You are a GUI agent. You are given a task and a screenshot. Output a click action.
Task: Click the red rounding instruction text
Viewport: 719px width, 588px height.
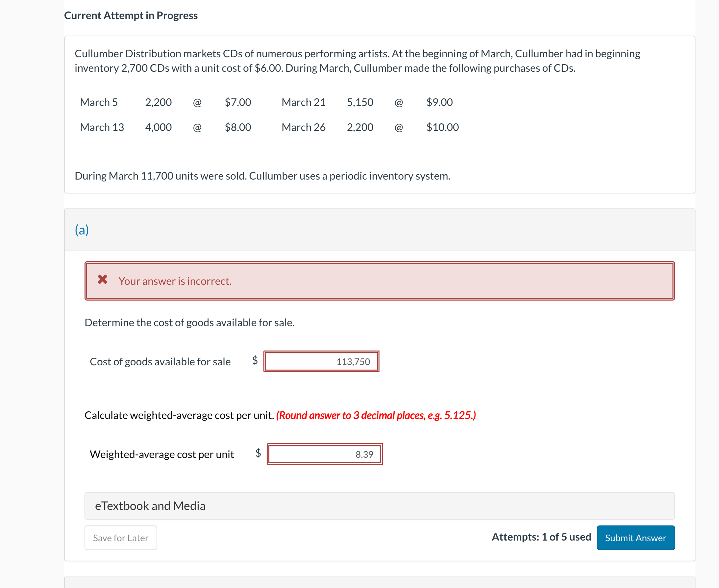click(x=376, y=415)
